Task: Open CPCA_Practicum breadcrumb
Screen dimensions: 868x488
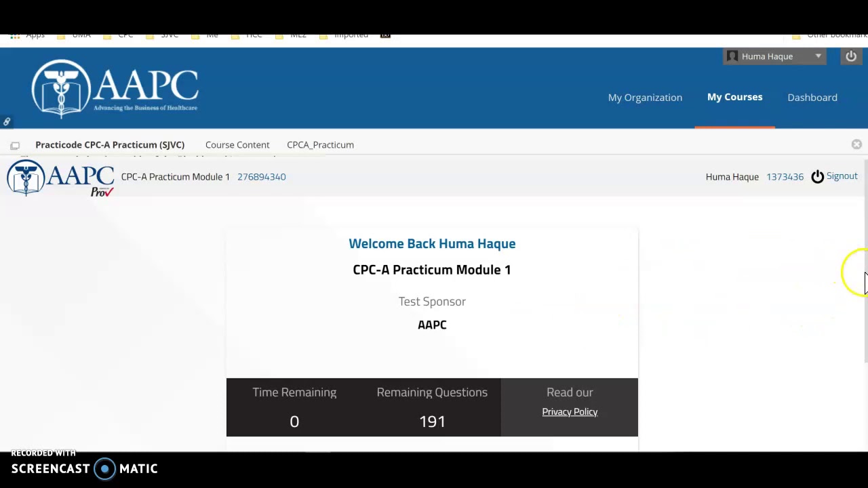Action: pyautogui.click(x=320, y=145)
